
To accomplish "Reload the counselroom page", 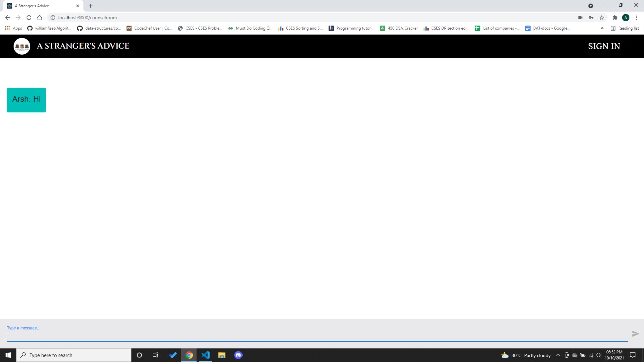I will pos(29,18).
